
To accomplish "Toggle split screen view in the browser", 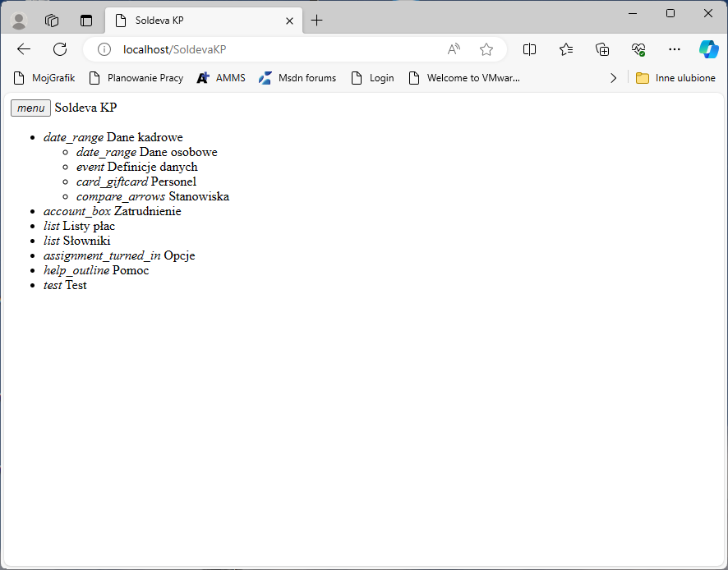I will (529, 49).
